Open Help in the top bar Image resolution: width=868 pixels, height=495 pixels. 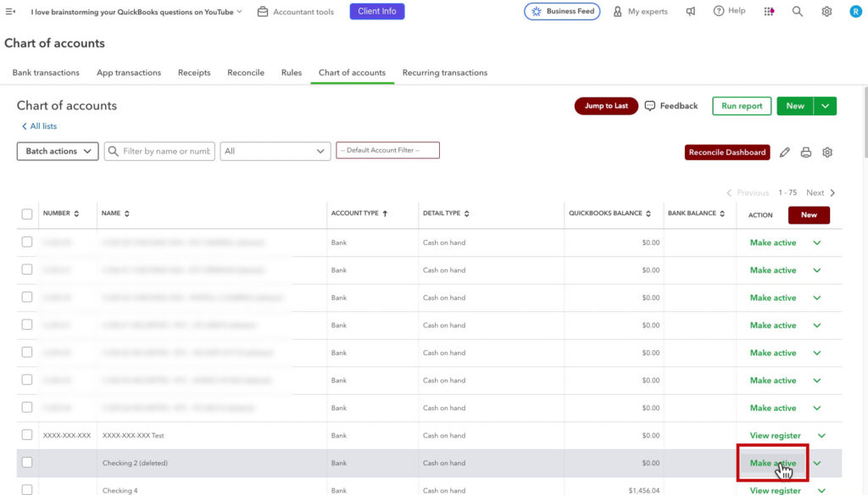pos(728,11)
